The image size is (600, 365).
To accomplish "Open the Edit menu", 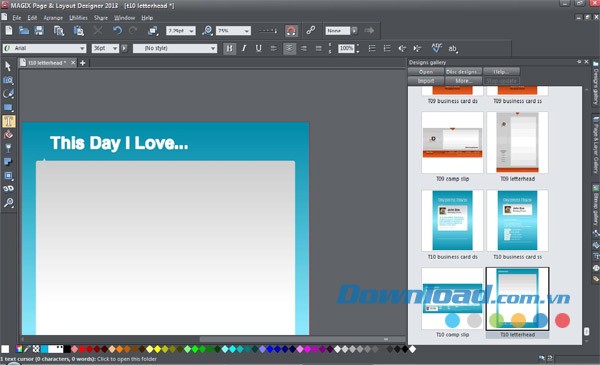I will click(32, 18).
